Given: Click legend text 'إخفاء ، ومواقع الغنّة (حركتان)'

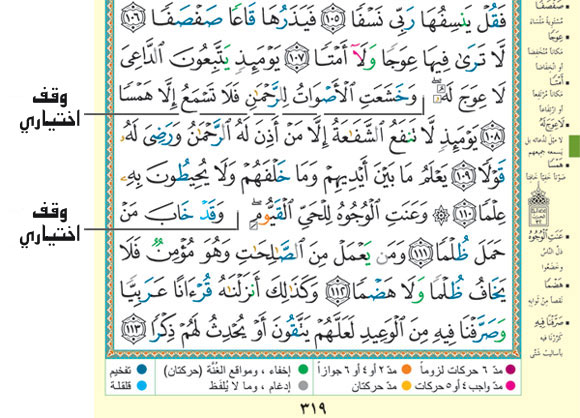Looking at the screenshot, I should coord(228,370).
